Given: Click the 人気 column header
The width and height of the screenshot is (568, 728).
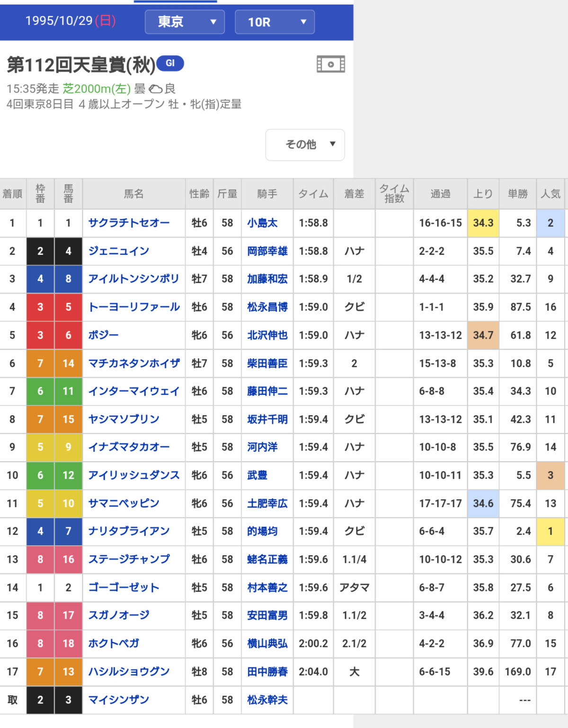Looking at the screenshot, I should point(550,194).
